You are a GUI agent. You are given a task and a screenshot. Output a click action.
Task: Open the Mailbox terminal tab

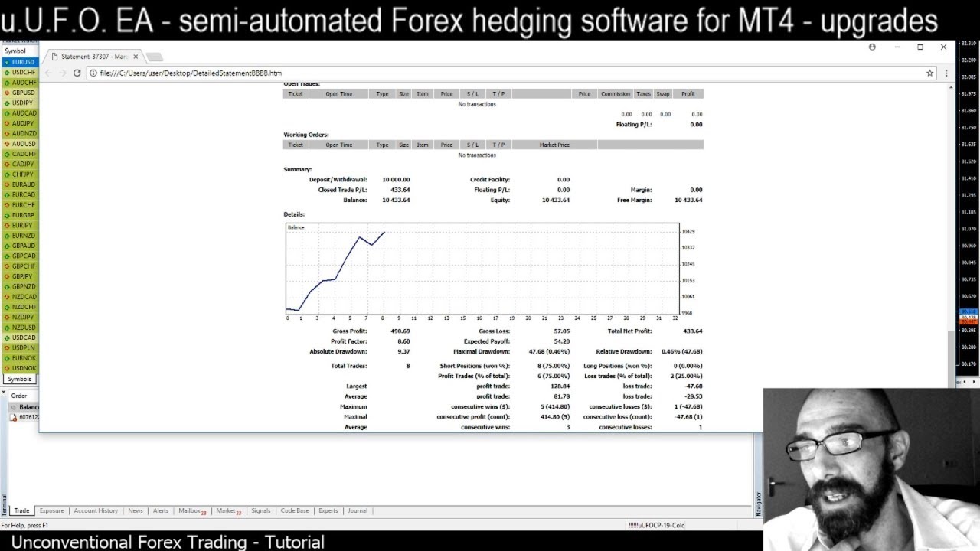coord(191,510)
